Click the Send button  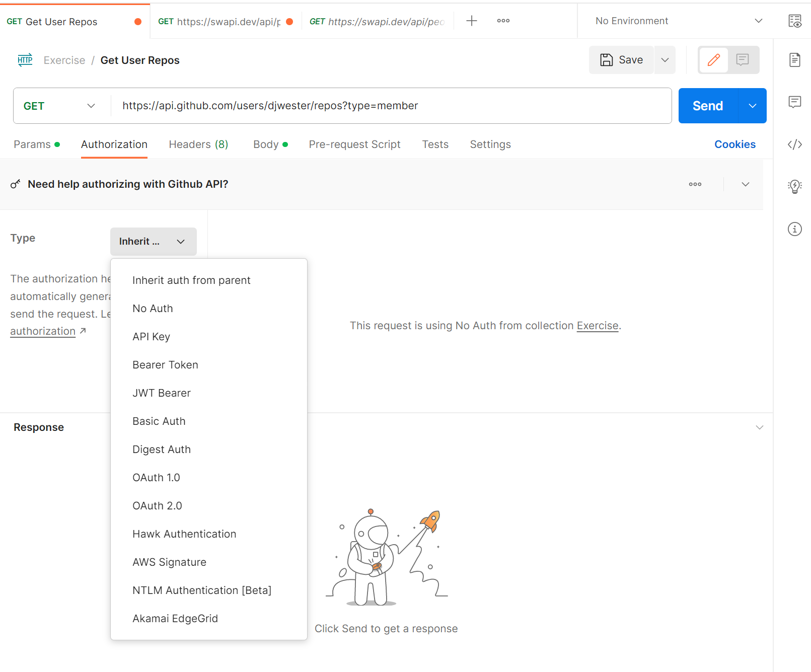point(707,106)
